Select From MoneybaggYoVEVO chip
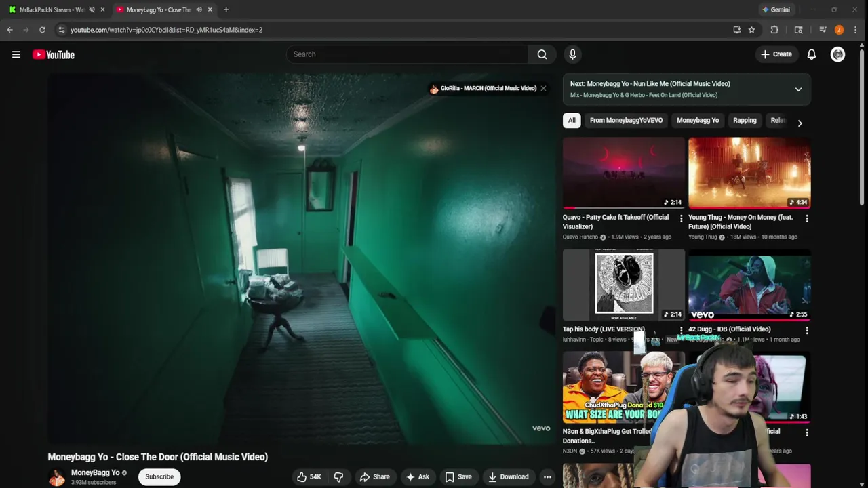868x488 pixels. coord(626,120)
